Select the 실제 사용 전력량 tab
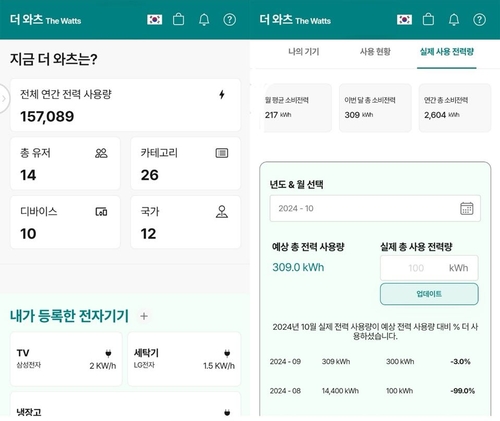Screen dimensions: 500x421 [447, 52]
